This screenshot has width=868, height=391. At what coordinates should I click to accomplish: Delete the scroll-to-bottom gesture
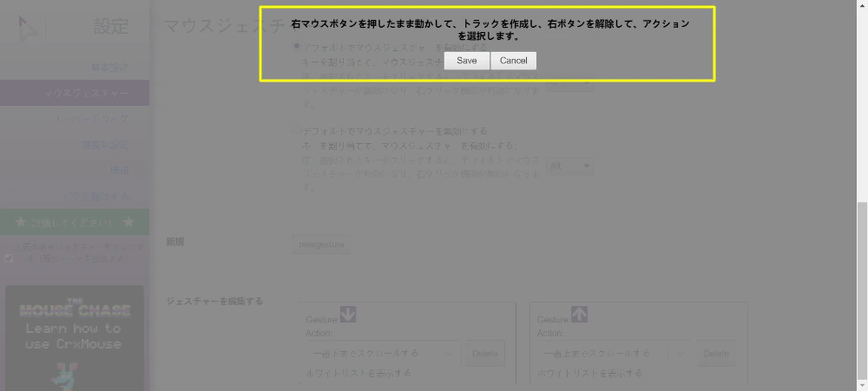pos(484,354)
